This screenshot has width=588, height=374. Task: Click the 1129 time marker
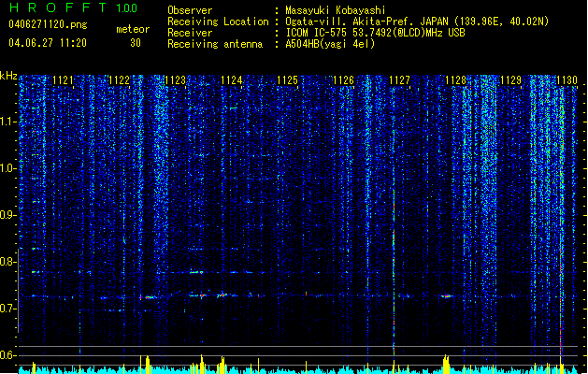point(511,80)
